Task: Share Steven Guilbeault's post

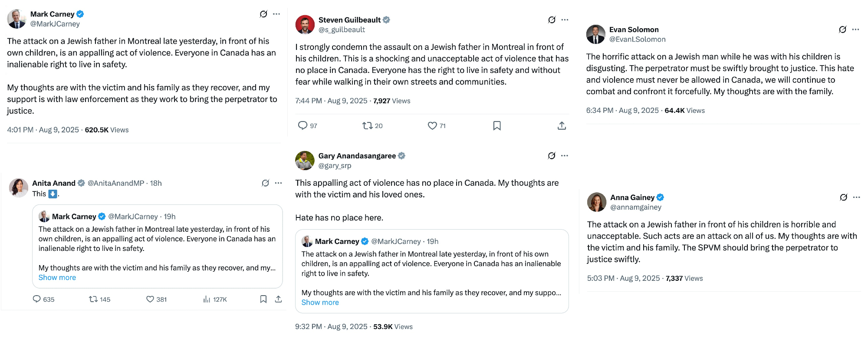Action: tap(562, 125)
